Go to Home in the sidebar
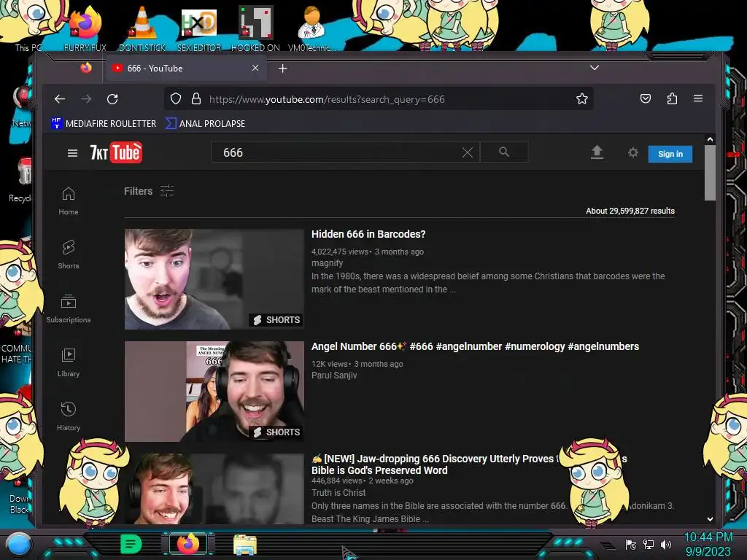Screen dimensions: 747x560 [68, 201]
